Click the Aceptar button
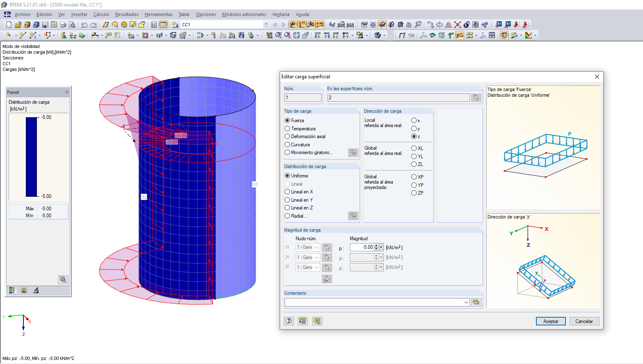Screen dimensions: 643x364 [551, 321]
